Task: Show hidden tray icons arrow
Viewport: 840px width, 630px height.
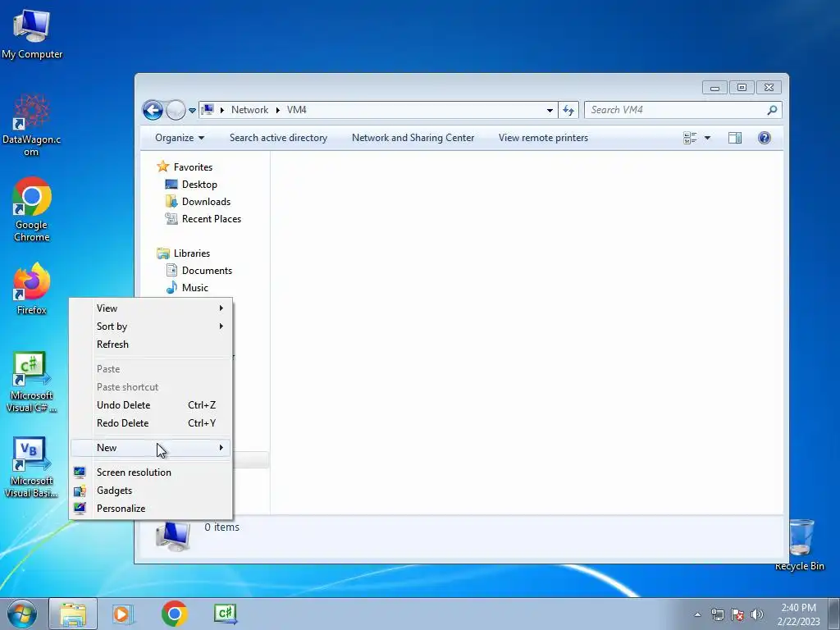Action: [x=697, y=614]
